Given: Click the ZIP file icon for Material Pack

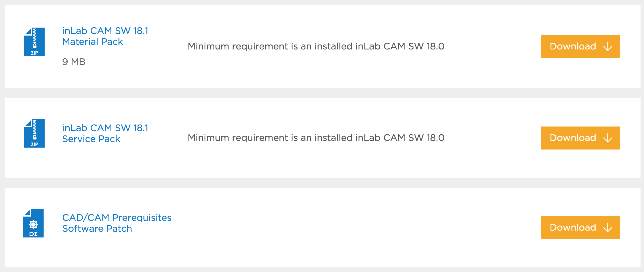Looking at the screenshot, I should [x=34, y=42].
